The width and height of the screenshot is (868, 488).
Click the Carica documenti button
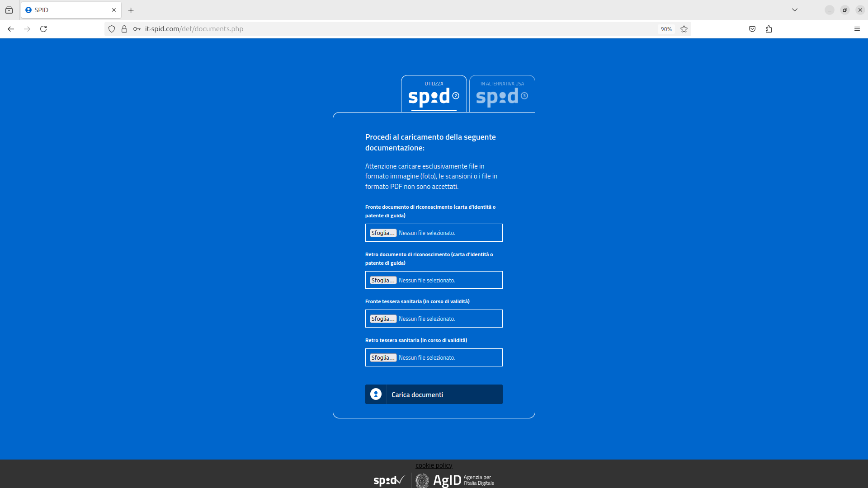(434, 394)
